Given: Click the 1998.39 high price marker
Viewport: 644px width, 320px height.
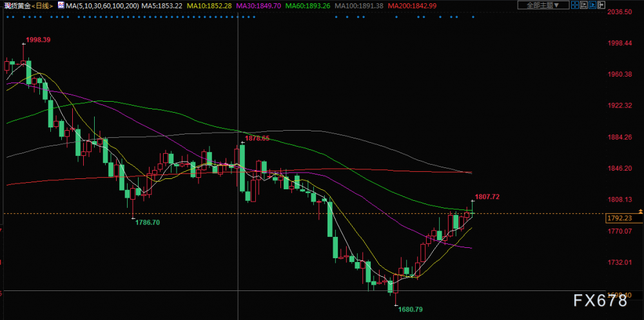Looking at the screenshot, I should point(38,40).
